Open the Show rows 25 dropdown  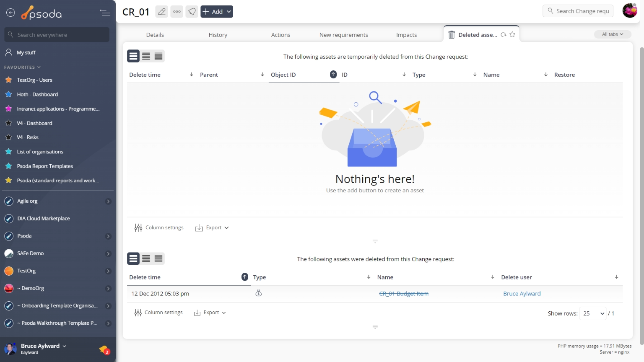(593, 313)
